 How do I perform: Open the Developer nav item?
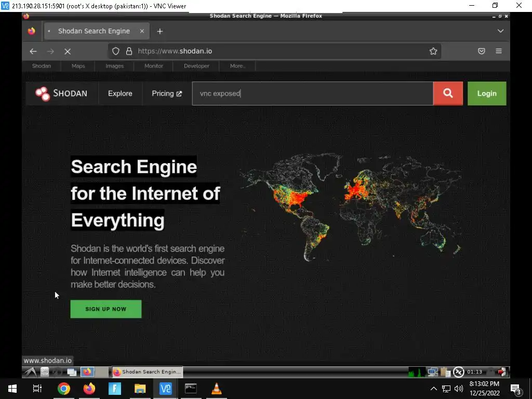[x=196, y=66]
